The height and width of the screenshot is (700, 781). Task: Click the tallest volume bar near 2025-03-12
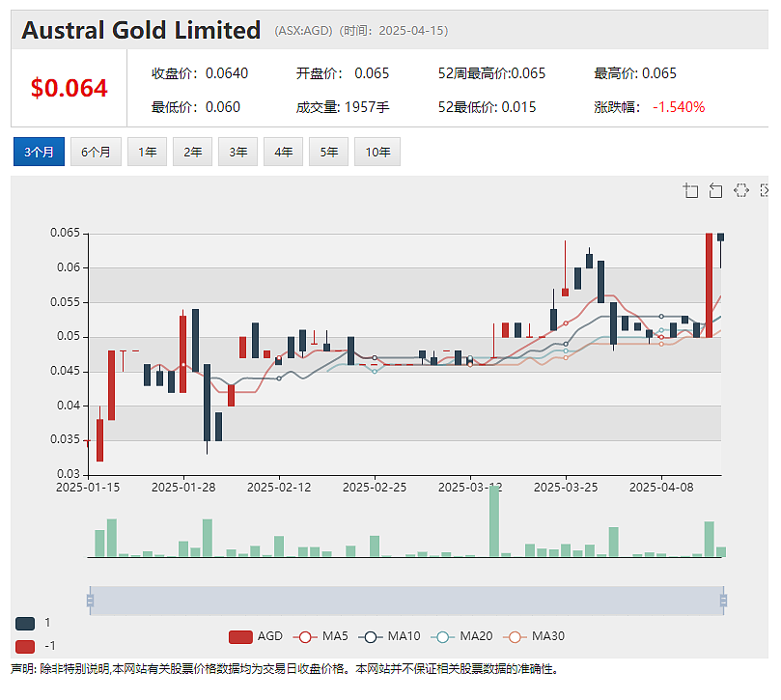point(494,521)
